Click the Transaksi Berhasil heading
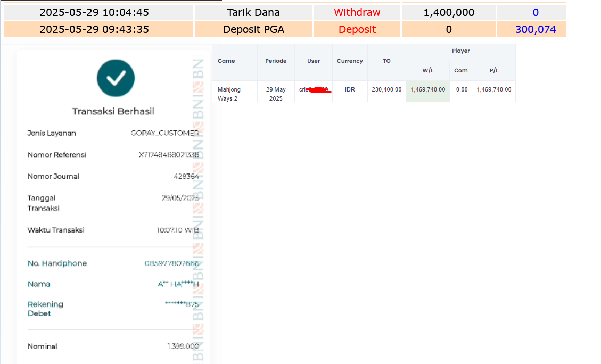Viewport: 601px width, 364px height. (113, 112)
